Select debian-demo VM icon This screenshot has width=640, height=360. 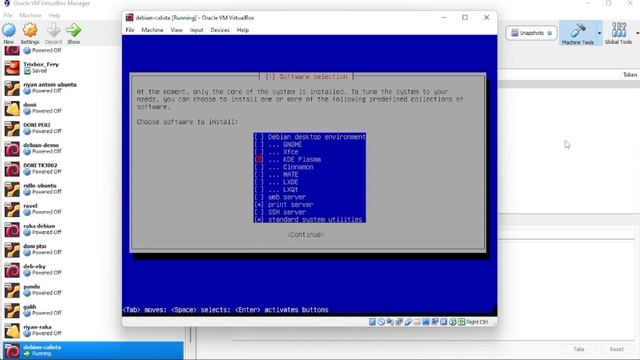coord(12,149)
